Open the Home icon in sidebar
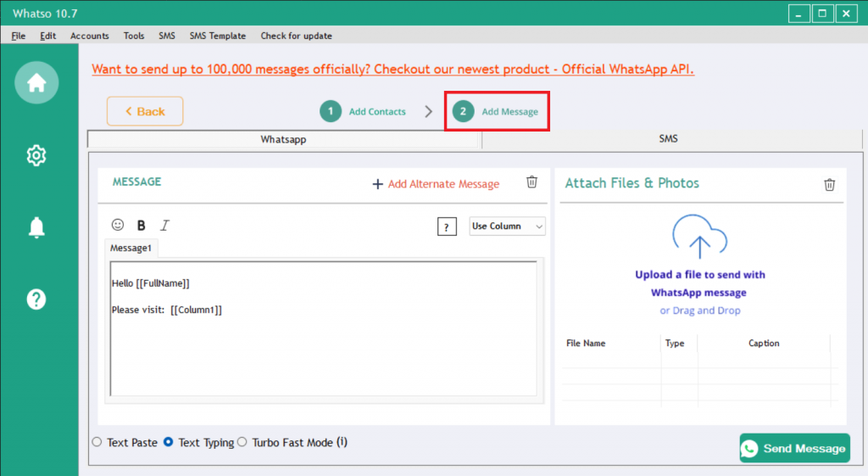Viewport: 868px width, 476px height. (x=36, y=82)
